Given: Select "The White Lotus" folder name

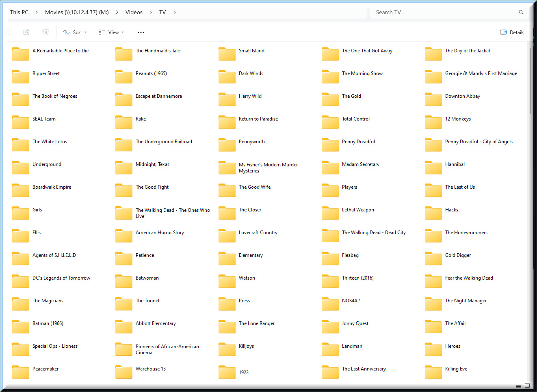Looking at the screenshot, I should pyautogui.click(x=50, y=142).
